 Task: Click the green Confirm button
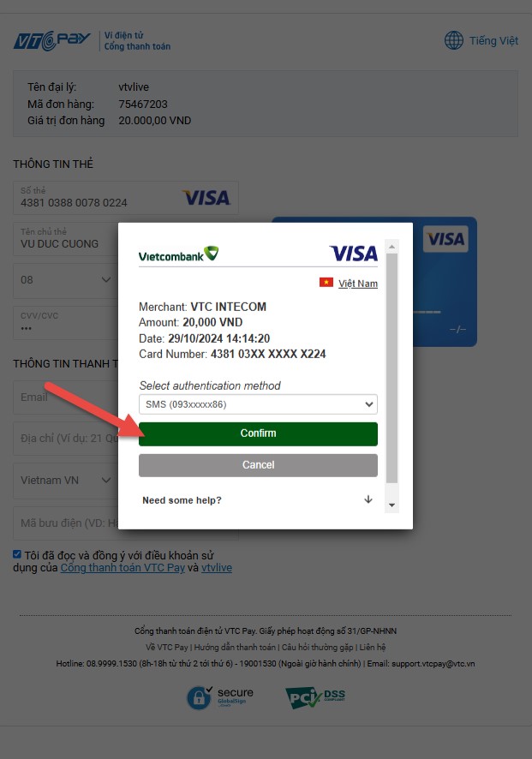[258, 433]
